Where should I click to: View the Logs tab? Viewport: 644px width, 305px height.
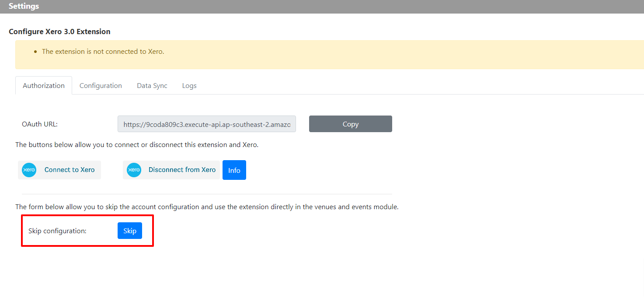(x=189, y=85)
